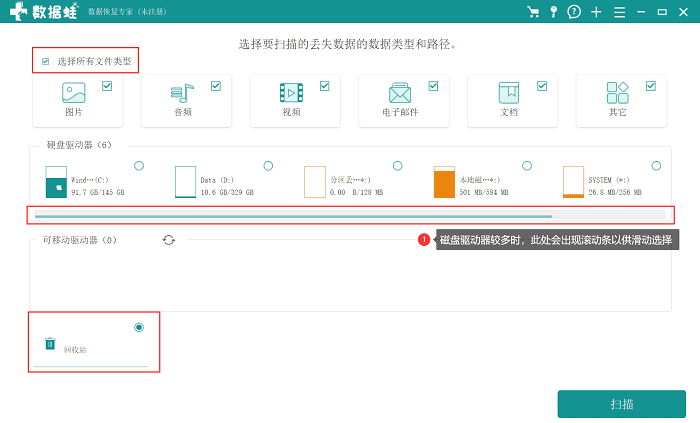Click the 可移动驱动器 (0) section label
Screen dimensions: 700x423
(79, 240)
